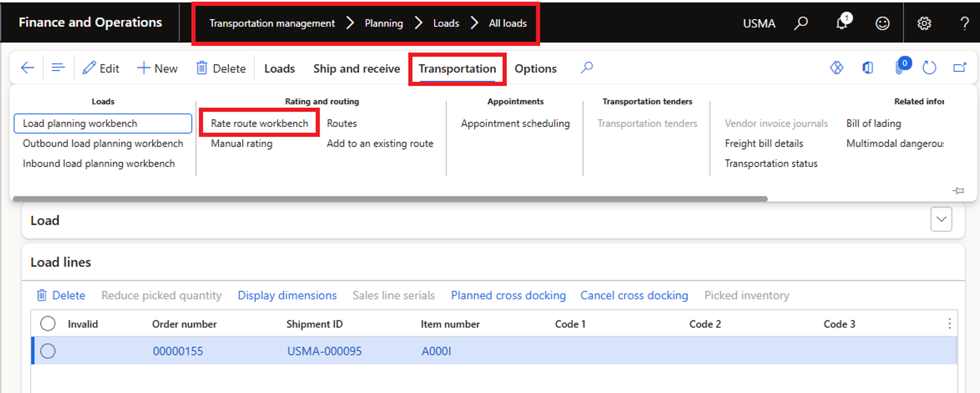Open Appointment scheduling
Screen dimensions: 980x393
point(515,123)
